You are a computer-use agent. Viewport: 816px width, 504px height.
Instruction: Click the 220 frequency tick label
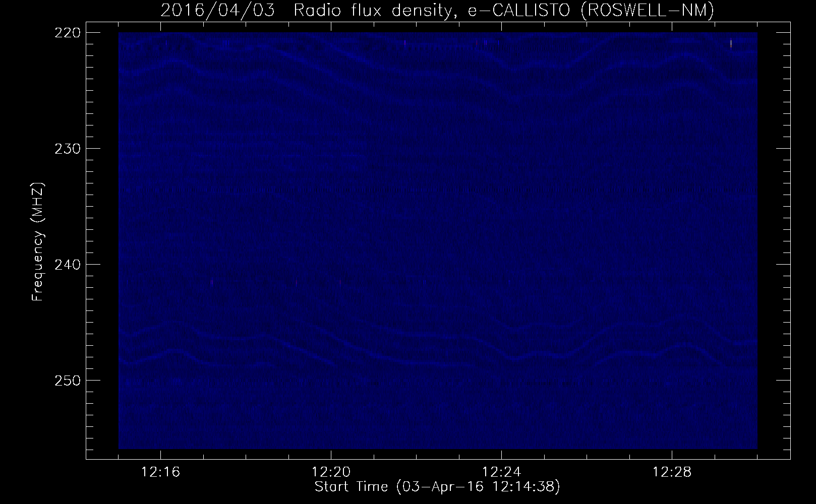click(x=67, y=32)
